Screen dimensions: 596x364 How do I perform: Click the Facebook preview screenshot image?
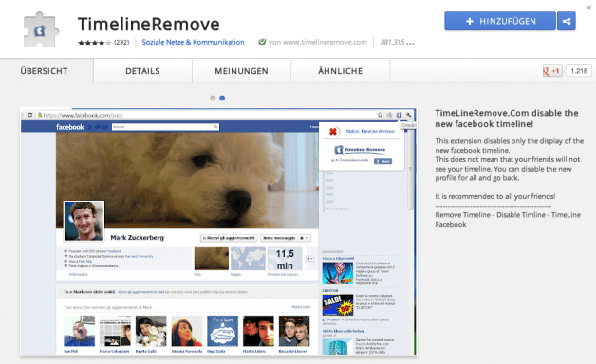click(x=218, y=231)
